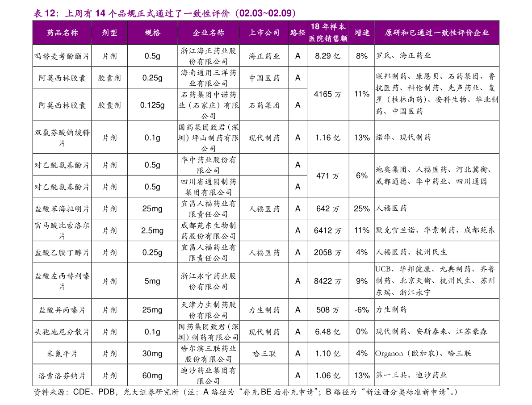
Task: Click the '海南通用三洋药业有限公司' cell
Action: coord(208,78)
